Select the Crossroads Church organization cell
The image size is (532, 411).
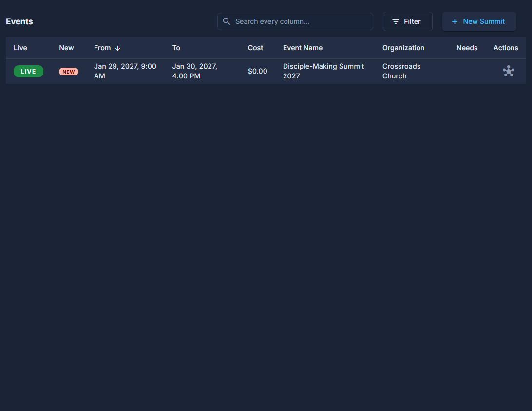pos(401,71)
